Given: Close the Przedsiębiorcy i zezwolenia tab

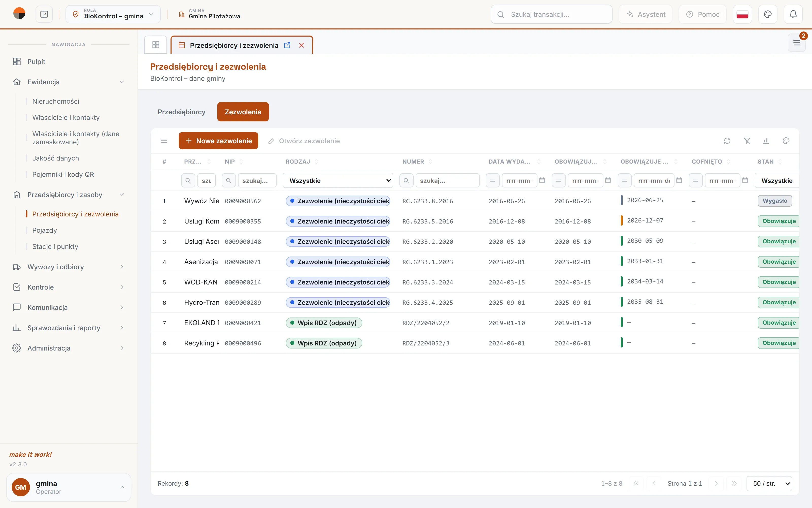Looking at the screenshot, I should coord(301,45).
